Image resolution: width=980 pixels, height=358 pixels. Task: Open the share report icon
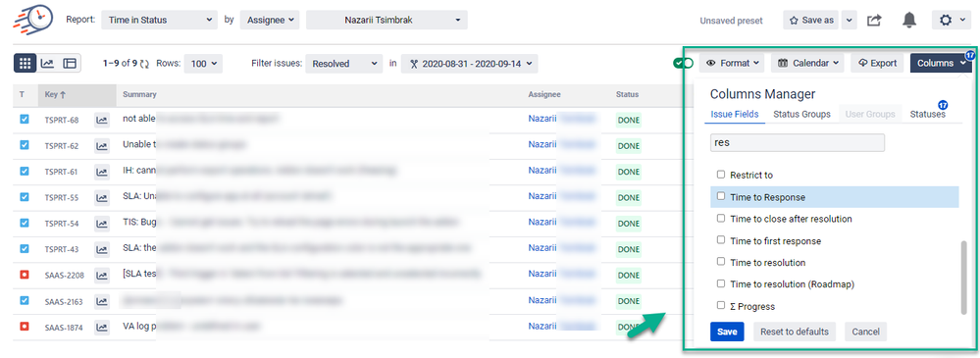pyautogui.click(x=874, y=20)
